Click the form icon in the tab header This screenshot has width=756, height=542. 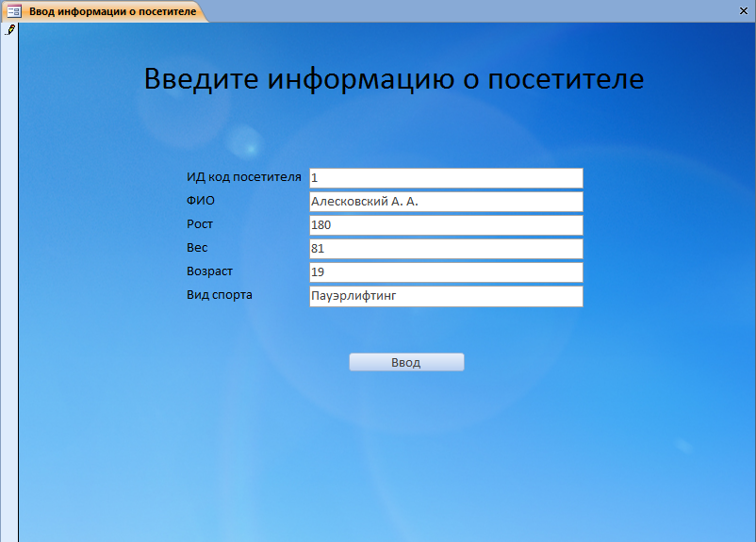pos(14,11)
